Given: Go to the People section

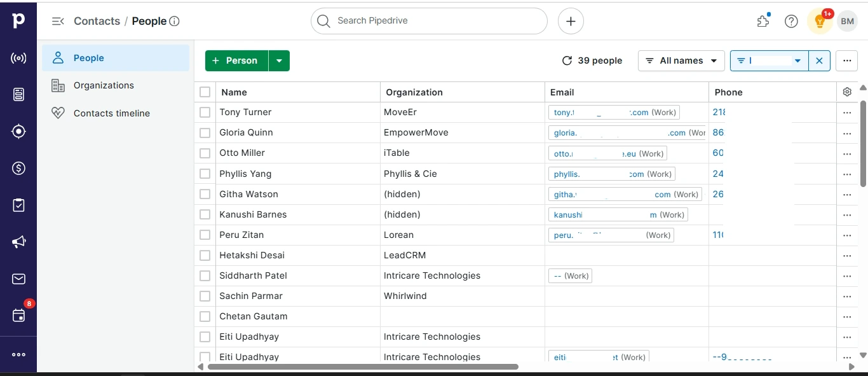Looking at the screenshot, I should pyautogui.click(x=116, y=58).
